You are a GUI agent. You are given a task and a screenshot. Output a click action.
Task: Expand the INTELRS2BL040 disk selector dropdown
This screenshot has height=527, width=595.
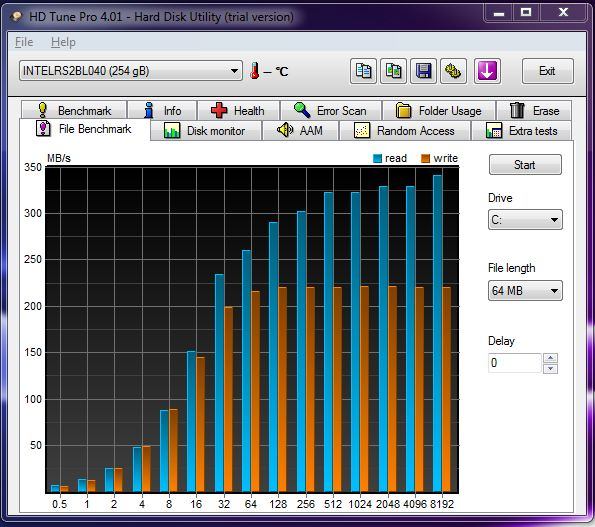click(x=131, y=71)
